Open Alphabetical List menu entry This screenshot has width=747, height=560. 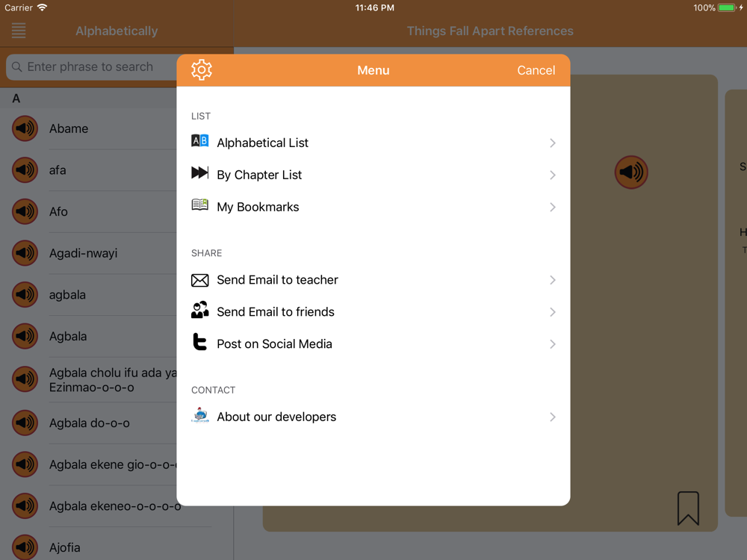[373, 143]
